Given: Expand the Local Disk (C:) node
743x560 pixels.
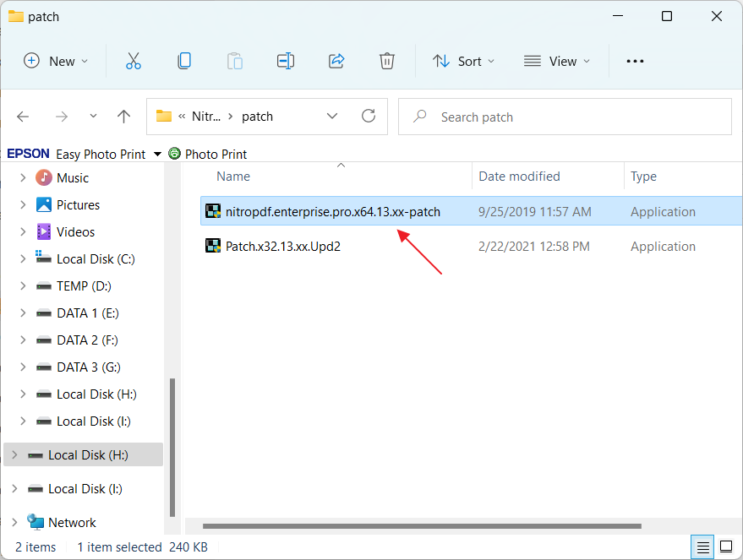Looking at the screenshot, I should point(23,259).
